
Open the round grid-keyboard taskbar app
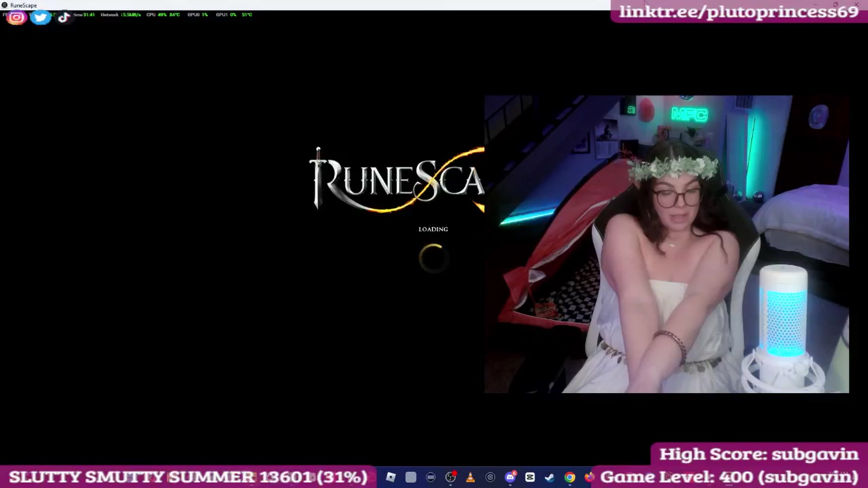pyautogui.click(x=430, y=477)
